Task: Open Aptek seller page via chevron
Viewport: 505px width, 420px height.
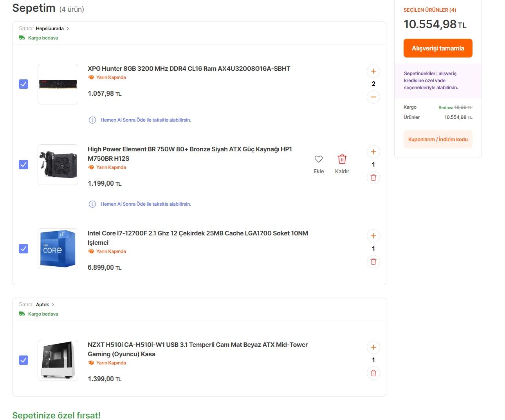Action: point(53,305)
